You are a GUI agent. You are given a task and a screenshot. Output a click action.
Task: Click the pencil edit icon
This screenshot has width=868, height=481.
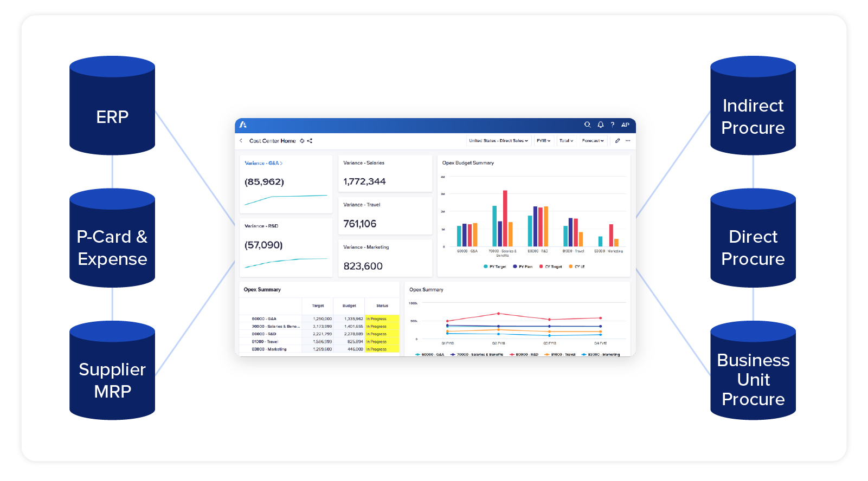pos(618,141)
